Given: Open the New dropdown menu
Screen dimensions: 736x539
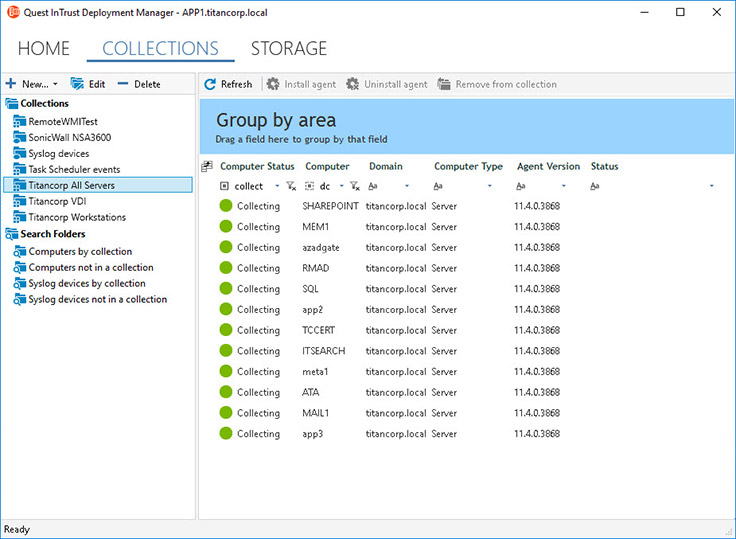Looking at the screenshot, I should coord(55,84).
